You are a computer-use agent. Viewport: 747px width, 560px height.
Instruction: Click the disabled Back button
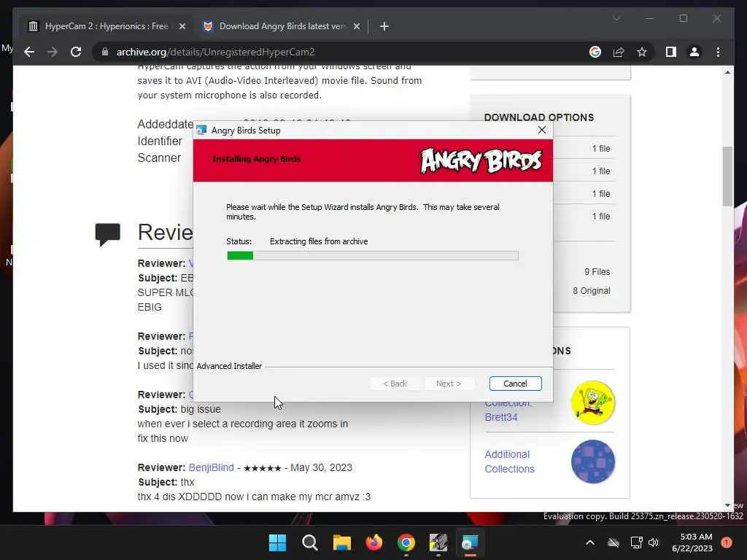pos(395,384)
